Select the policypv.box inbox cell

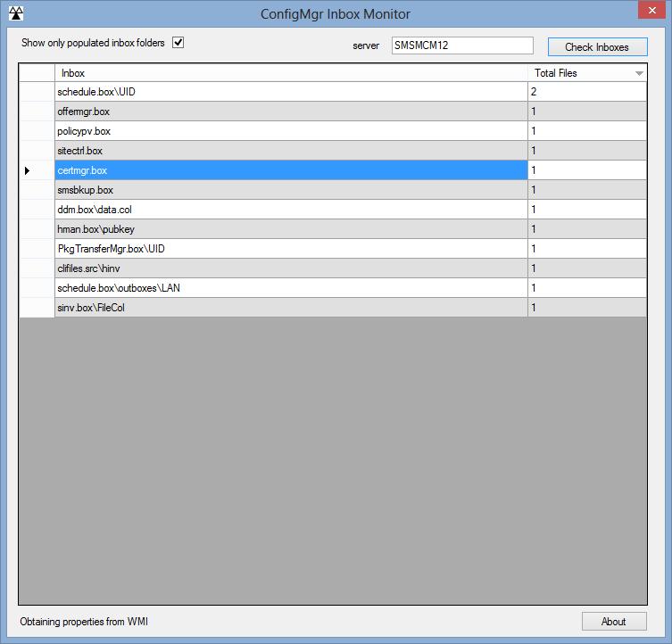[291, 131]
